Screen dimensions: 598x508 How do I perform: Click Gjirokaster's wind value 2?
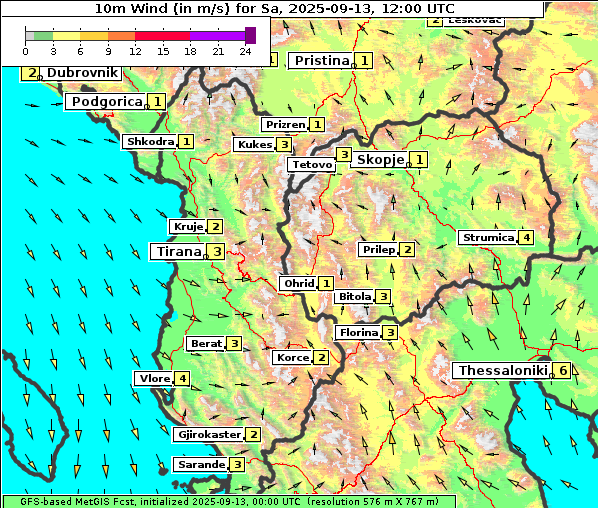[x=254, y=434]
